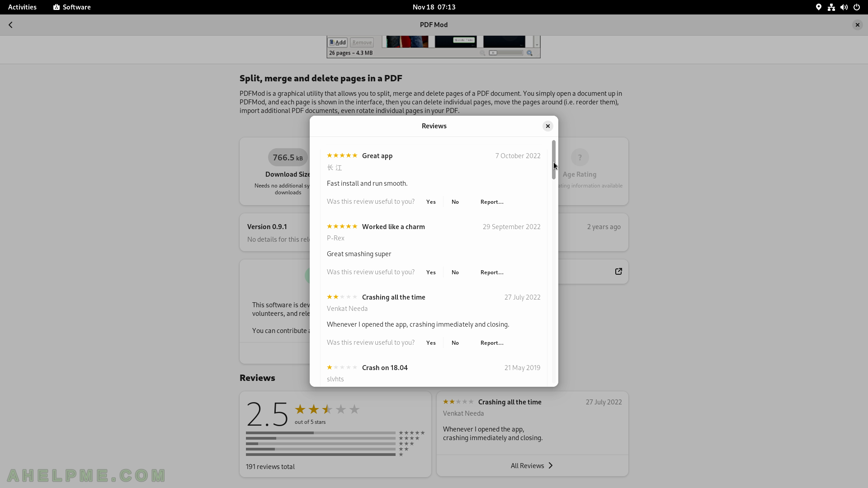Image resolution: width=868 pixels, height=488 pixels.
Task: Open the Software app menu
Action: point(72,7)
